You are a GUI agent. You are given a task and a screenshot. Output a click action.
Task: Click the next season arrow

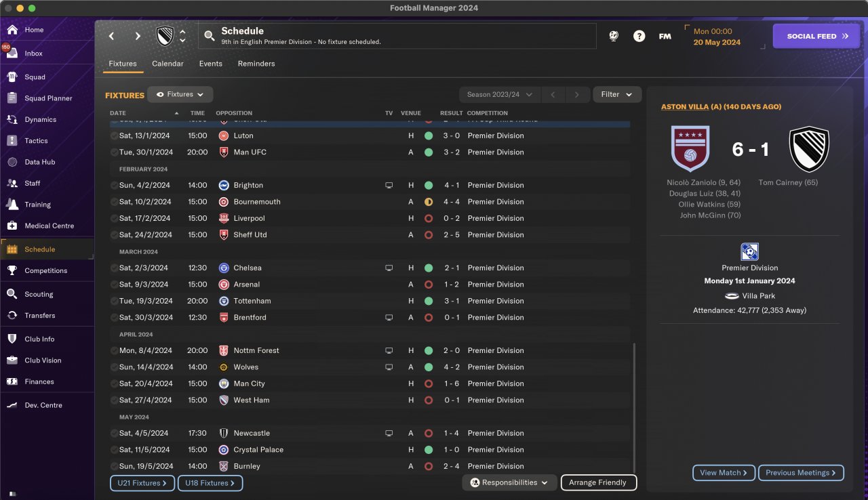click(577, 95)
